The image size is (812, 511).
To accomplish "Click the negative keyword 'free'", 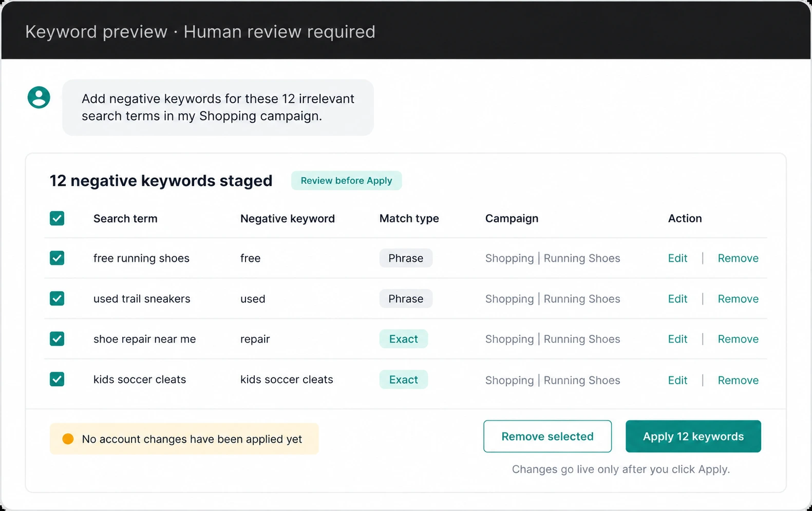I will [x=251, y=258].
